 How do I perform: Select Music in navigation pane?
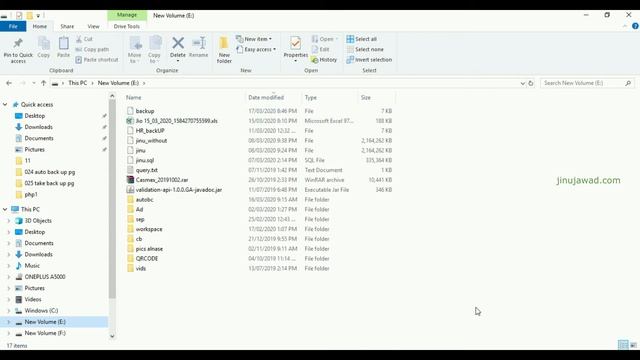(x=32, y=266)
